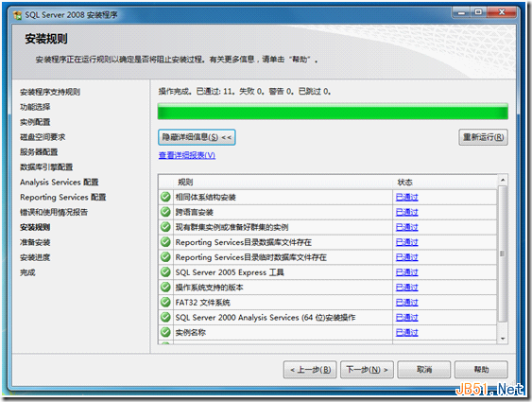532x402 pixels.
Task: Click rule name FAT32 文件系统
Action: [x=202, y=303]
